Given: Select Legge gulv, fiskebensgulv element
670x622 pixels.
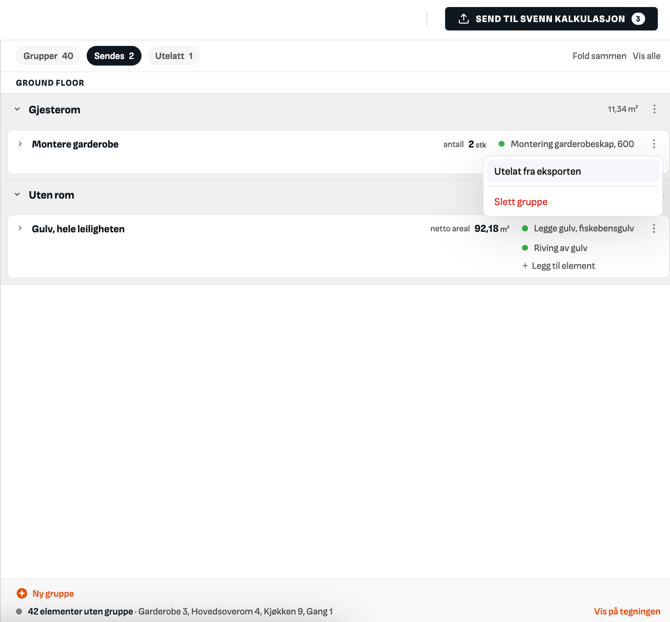Looking at the screenshot, I should tap(584, 229).
